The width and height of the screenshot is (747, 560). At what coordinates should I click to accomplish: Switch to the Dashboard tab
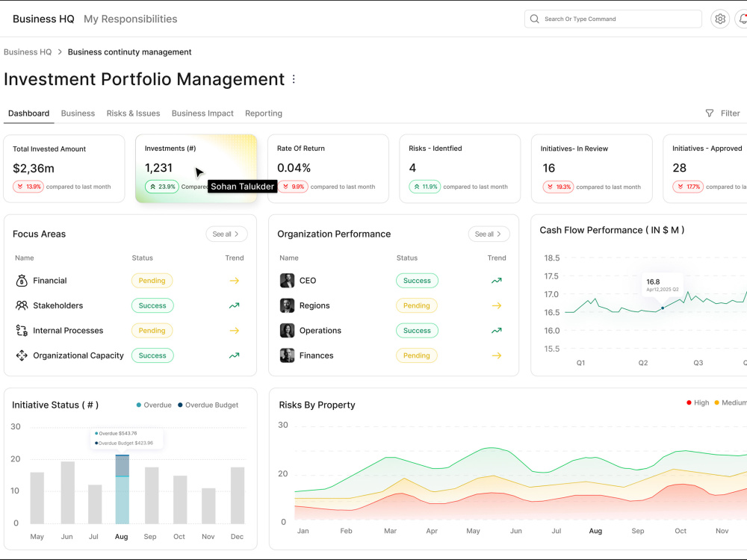tap(28, 113)
